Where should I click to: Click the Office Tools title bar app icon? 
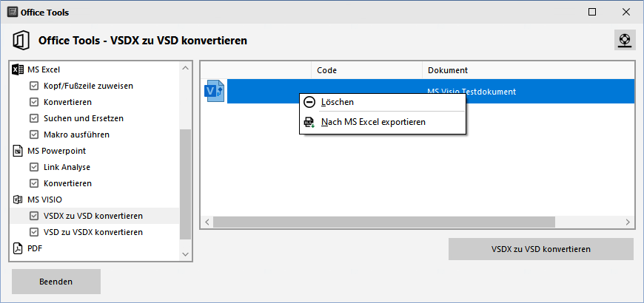tap(13, 13)
